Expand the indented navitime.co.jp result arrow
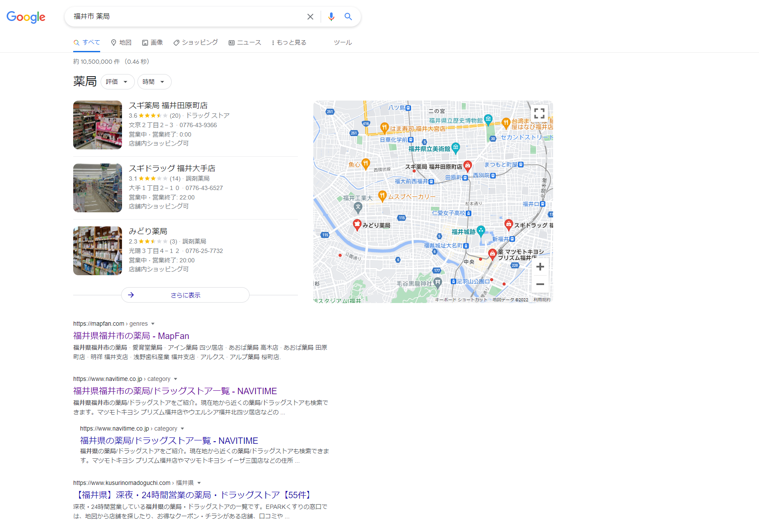The width and height of the screenshot is (759, 532). click(182, 429)
